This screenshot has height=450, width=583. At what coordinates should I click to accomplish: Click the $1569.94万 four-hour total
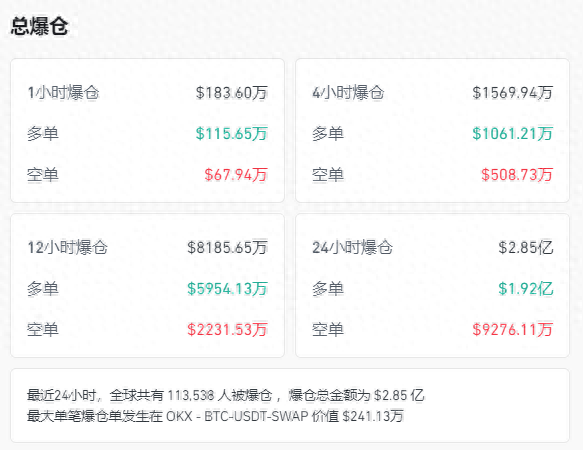click(x=512, y=93)
